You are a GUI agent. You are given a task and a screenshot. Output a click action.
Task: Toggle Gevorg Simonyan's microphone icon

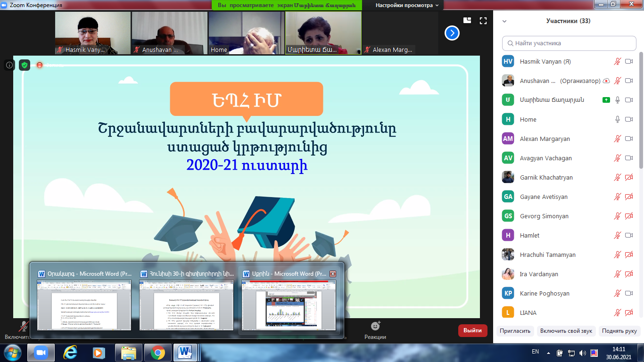pyautogui.click(x=618, y=216)
